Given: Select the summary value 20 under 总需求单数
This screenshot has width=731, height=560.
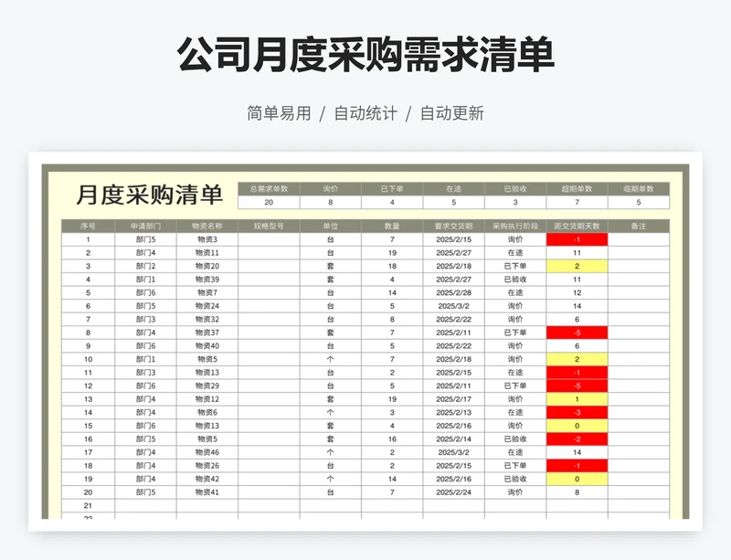Looking at the screenshot, I should click(x=269, y=203).
